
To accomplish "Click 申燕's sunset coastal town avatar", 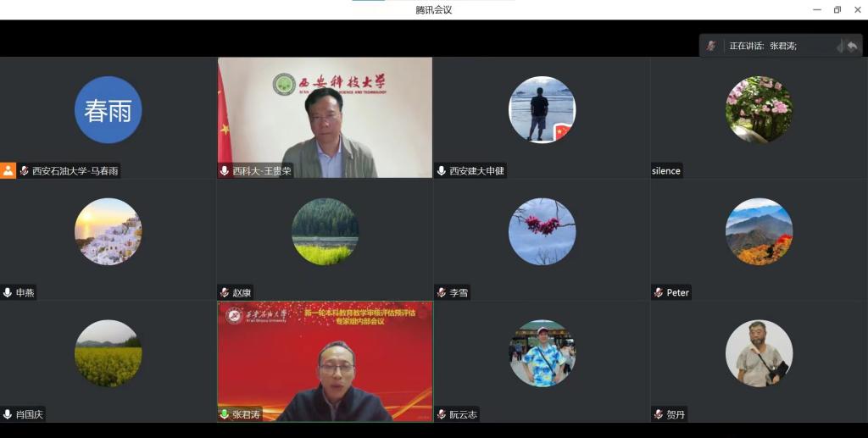I will click(x=108, y=231).
